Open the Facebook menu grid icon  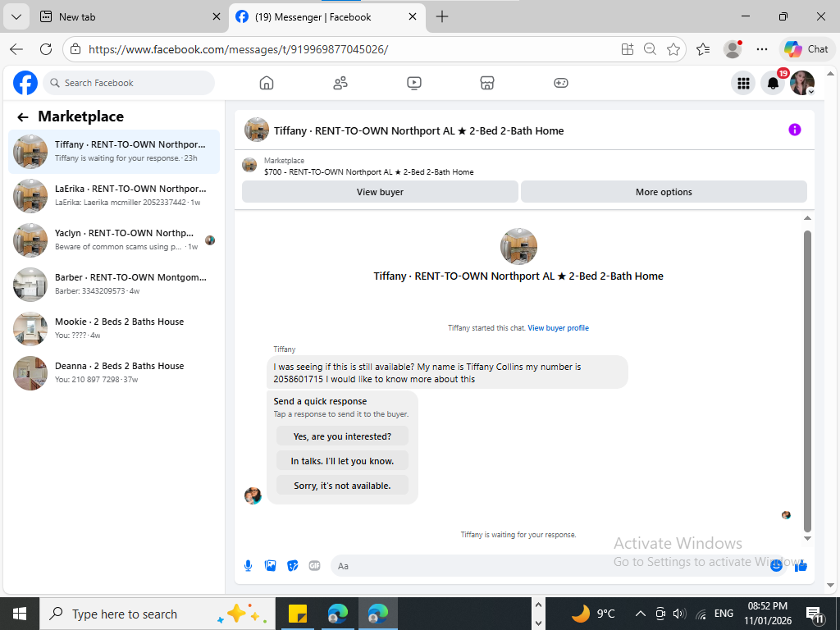[743, 83]
